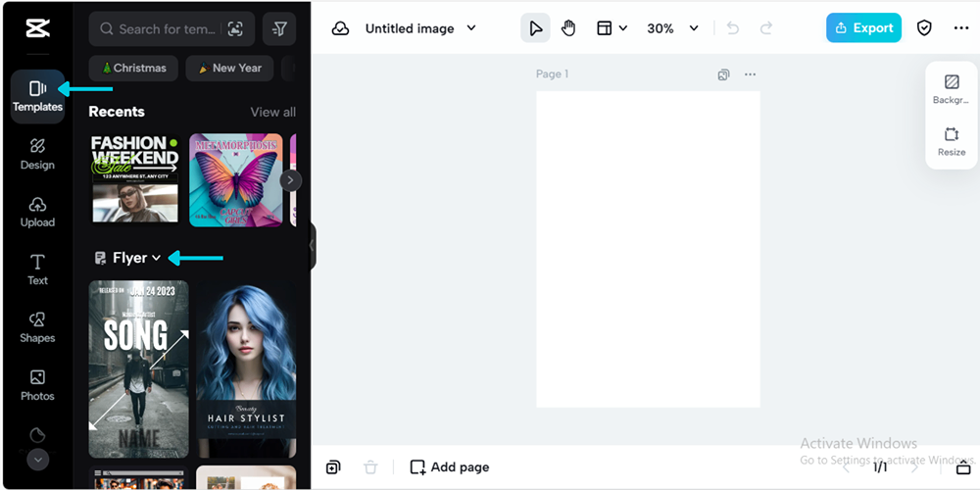Switch to the Text tab
The image size is (980, 490).
coord(37,269)
